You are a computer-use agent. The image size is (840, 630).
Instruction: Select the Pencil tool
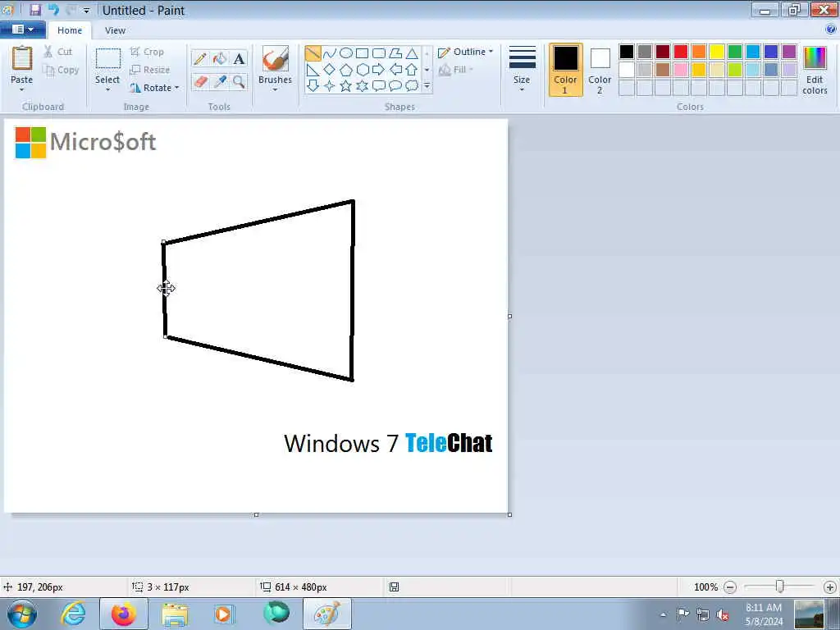[x=200, y=58]
